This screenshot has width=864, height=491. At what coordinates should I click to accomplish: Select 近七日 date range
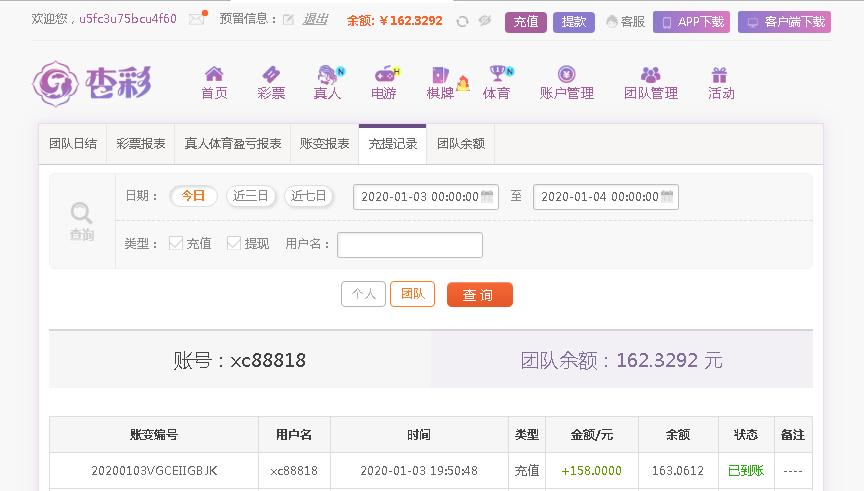(x=309, y=196)
